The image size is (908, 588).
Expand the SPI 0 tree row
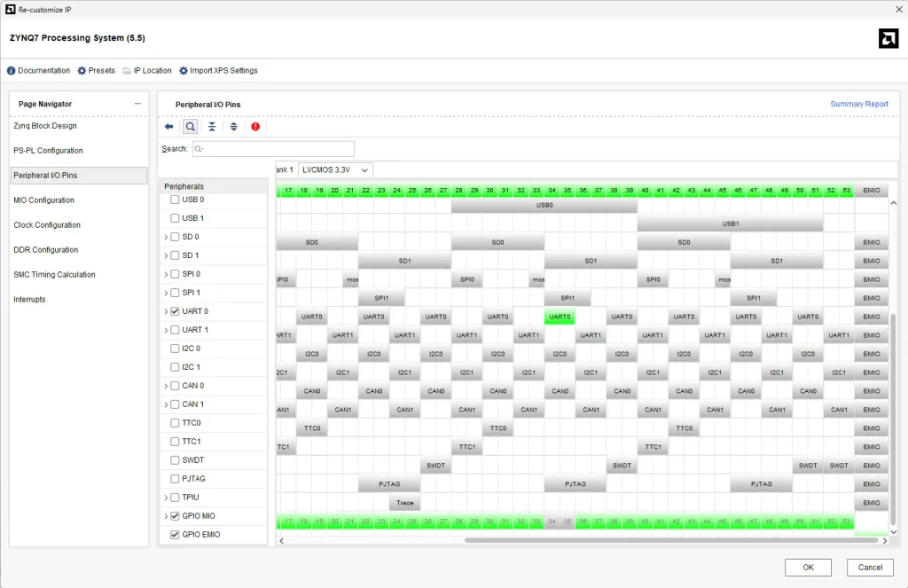[166, 275]
